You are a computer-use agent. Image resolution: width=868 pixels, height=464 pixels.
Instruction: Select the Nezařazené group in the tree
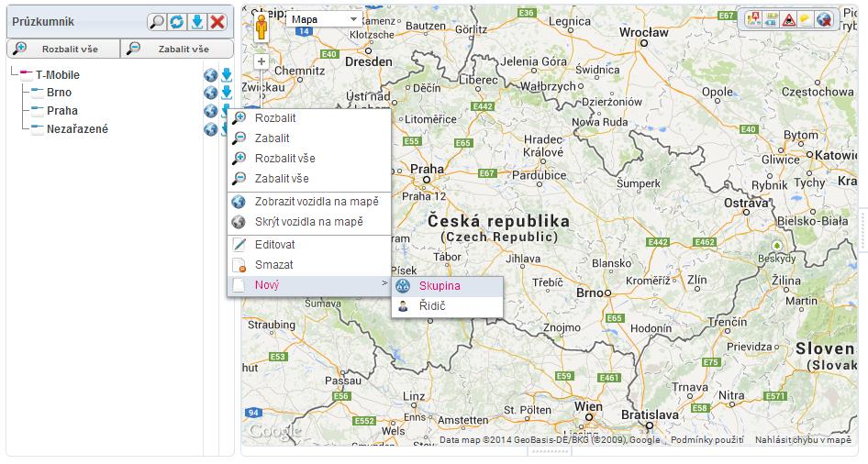pos(77,129)
